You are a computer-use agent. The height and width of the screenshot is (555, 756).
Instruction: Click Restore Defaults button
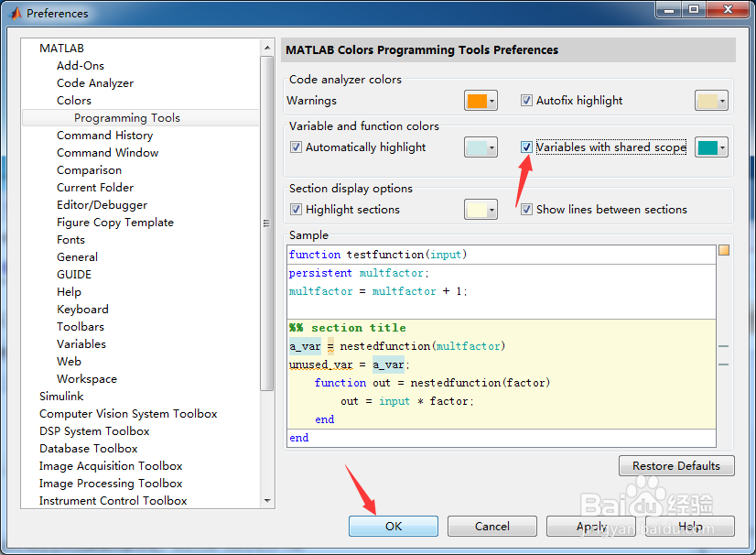coord(676,466)
